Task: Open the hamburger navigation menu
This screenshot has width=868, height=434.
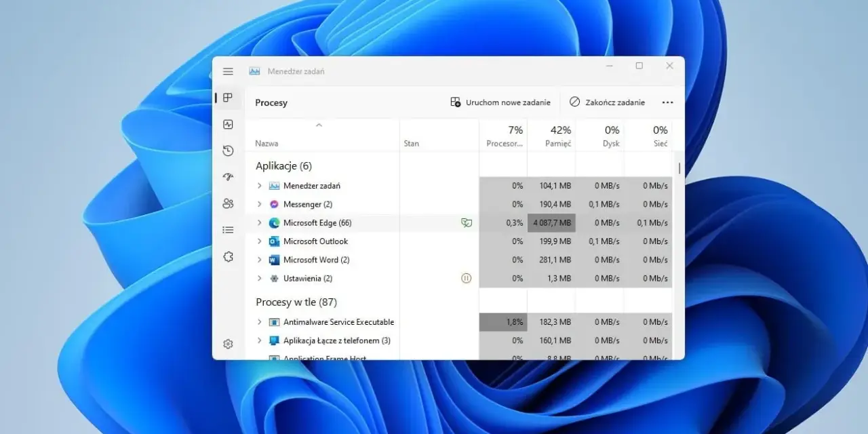Action: point(228,71)
